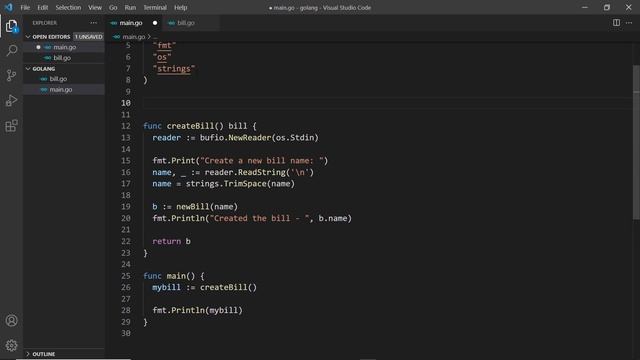Click fmt.Println(mybill) on line 28

click(197, 310)
